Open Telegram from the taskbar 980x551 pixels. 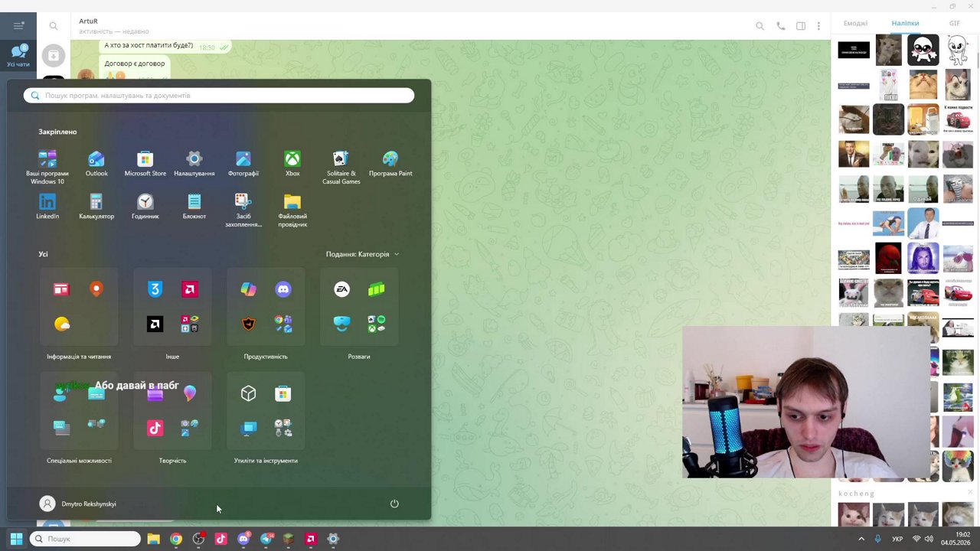pos(266,539)
